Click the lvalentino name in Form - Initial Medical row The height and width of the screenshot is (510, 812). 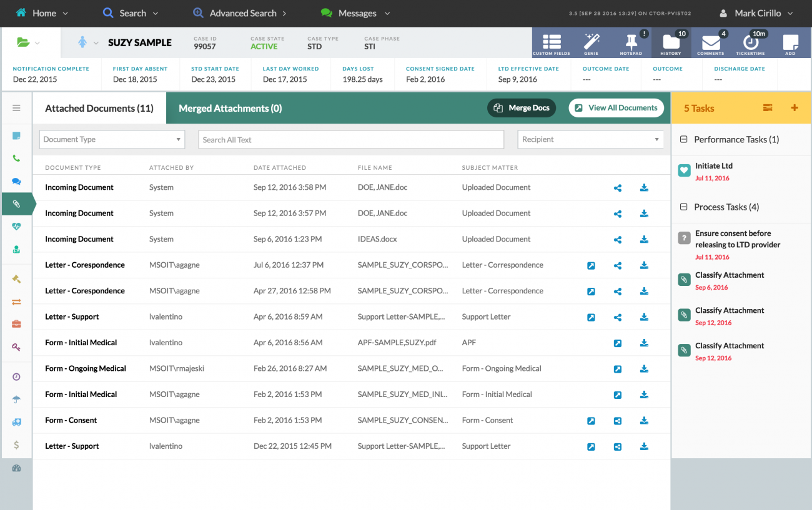coord(166,343)
